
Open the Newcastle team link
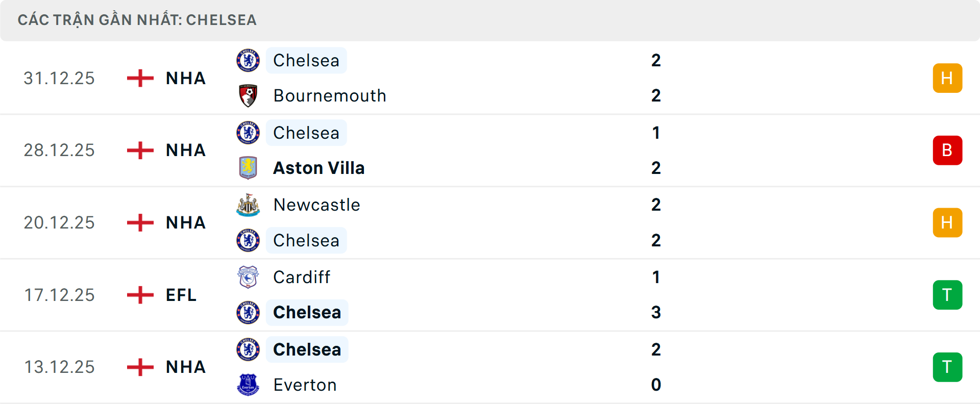[x=316, y=205]
